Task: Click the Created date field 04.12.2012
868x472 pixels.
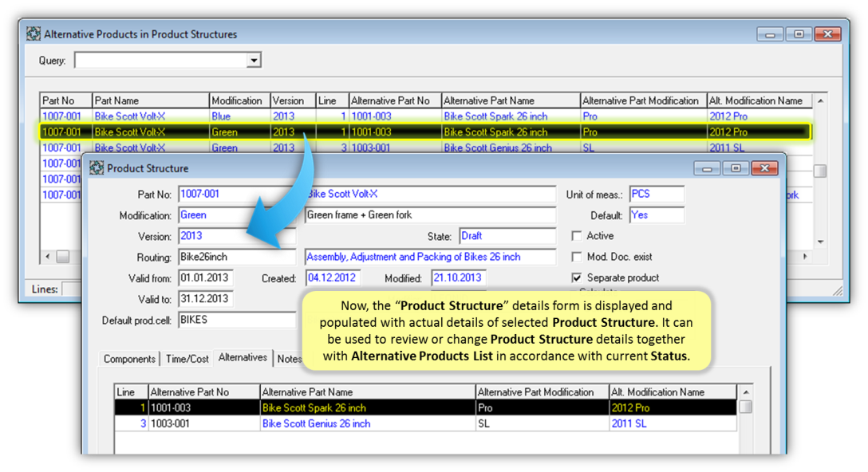Action: coord(333,277)
